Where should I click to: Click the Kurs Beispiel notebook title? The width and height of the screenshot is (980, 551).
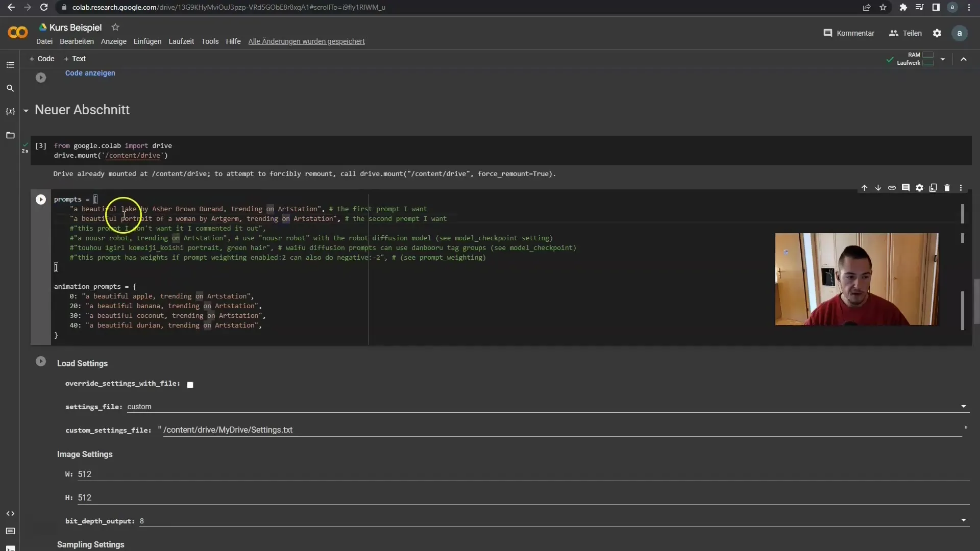[76, 28]
